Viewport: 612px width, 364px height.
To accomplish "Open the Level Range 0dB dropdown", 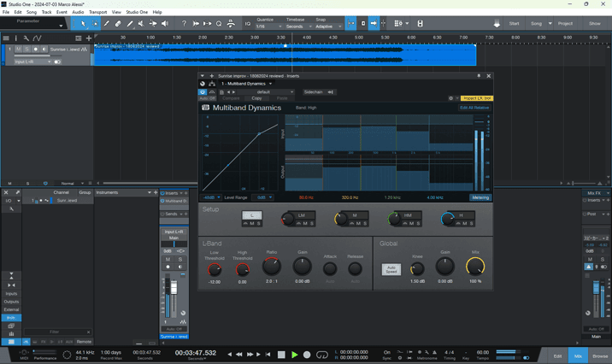I will point(262,197).
